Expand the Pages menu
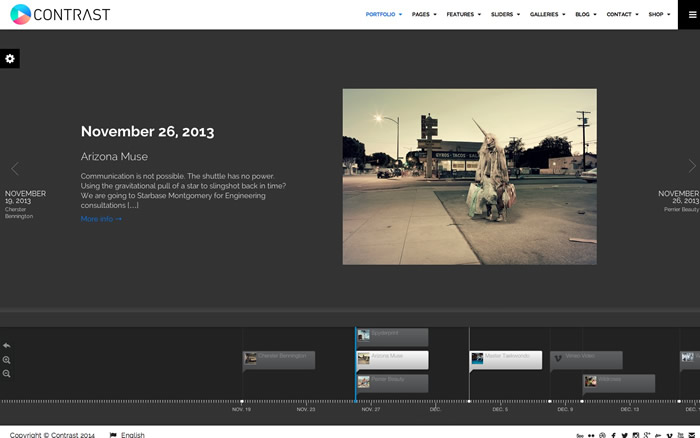This screenshot has width=700, height=438. point(424,14)
